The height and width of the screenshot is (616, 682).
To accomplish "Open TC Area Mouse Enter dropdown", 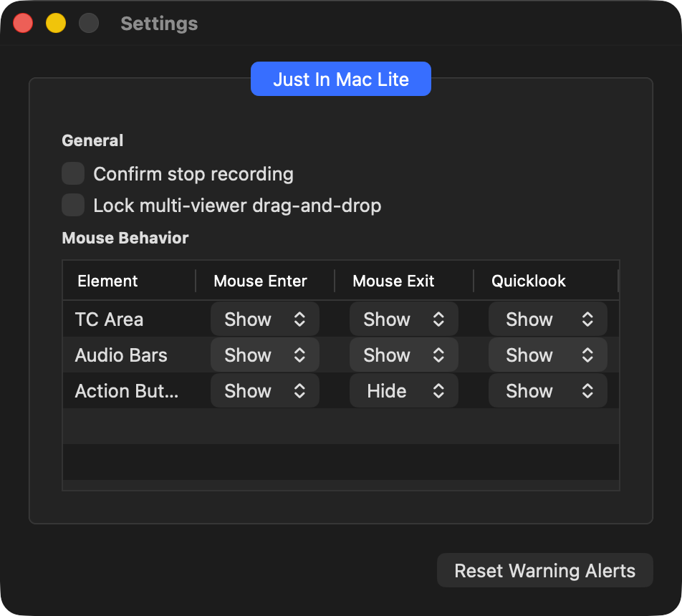I will (265, 319).
